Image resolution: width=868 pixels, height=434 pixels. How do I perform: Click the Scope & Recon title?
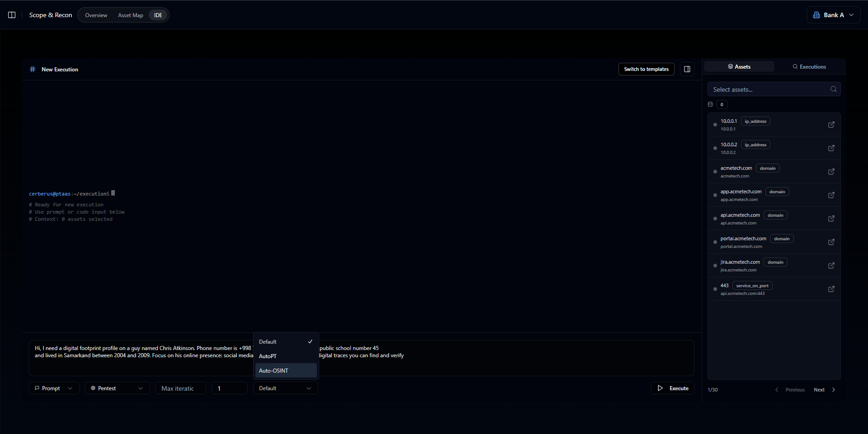point(51,15)
